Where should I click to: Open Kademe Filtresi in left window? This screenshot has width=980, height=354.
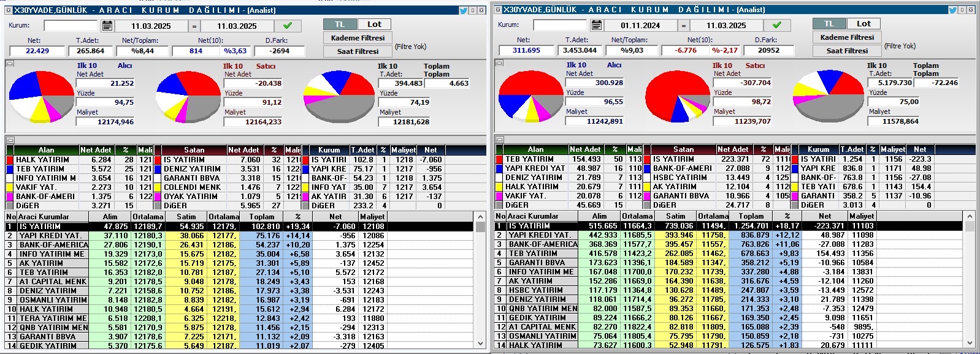[358, 38]
